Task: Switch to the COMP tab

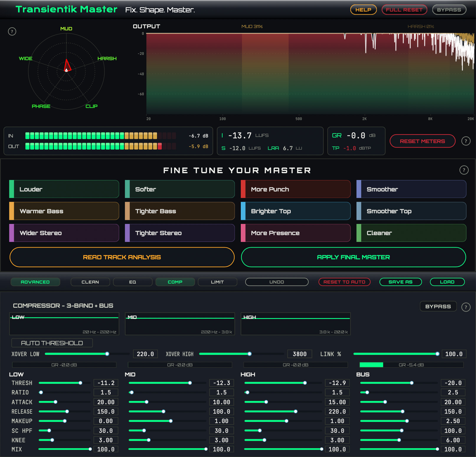Action: (175, 282)
